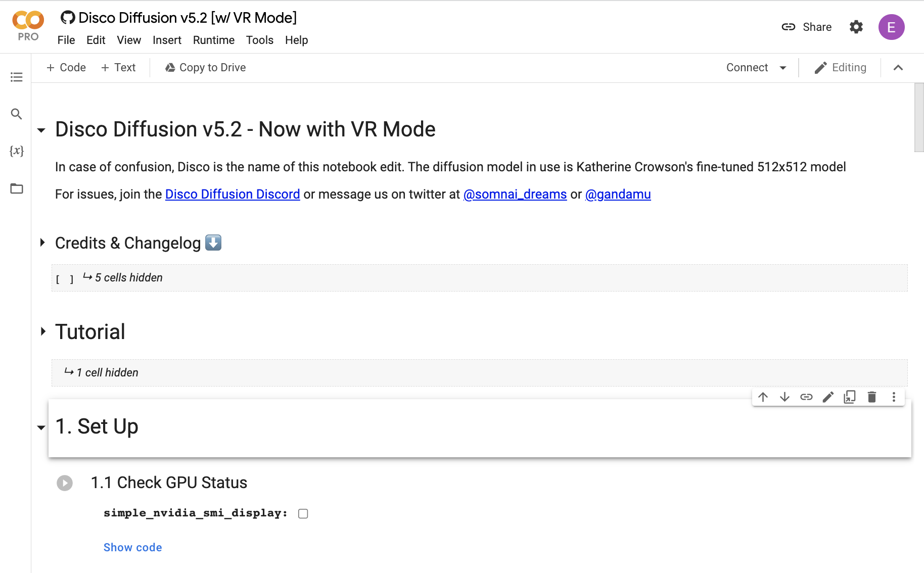Open the table of contents sidebar icon
The width and height of the screenshot is (924, 573).
pos(17,77)
